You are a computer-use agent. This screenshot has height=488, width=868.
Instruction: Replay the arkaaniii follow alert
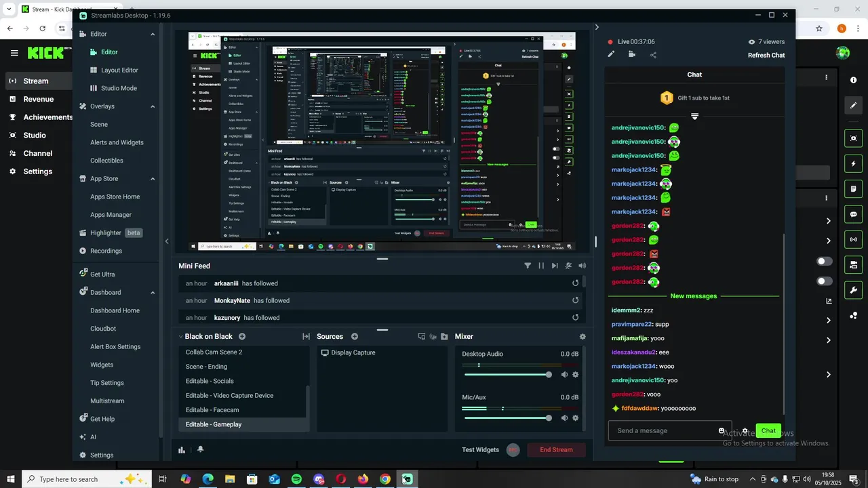point(575,283)
